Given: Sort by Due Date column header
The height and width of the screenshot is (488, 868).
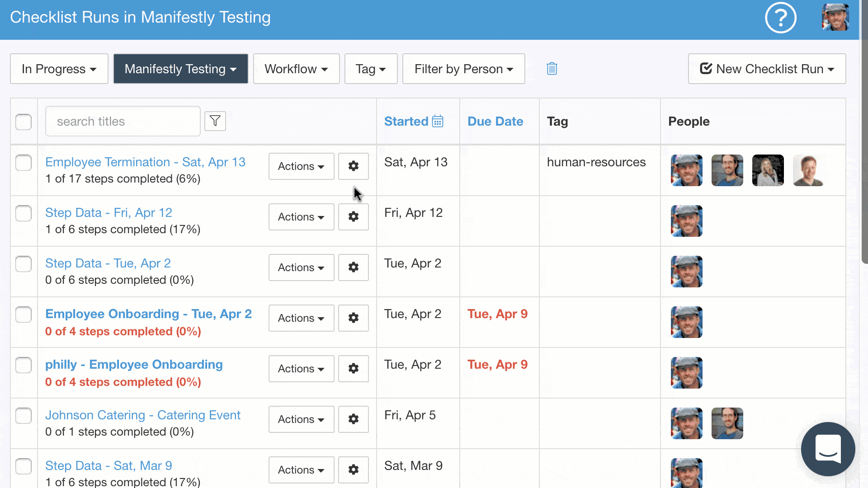Looking at the screenshot, I should click(495, 121).
